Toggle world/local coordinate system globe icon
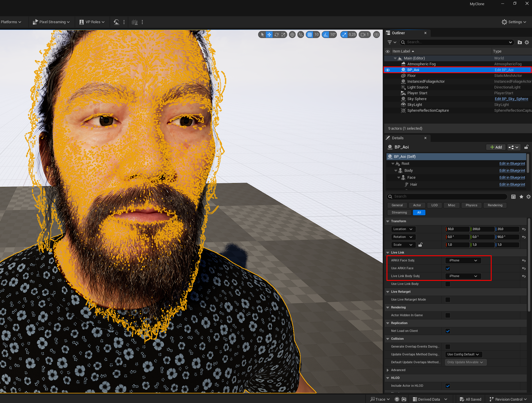This screenshot has width=532, height=403. coord(292,35)
